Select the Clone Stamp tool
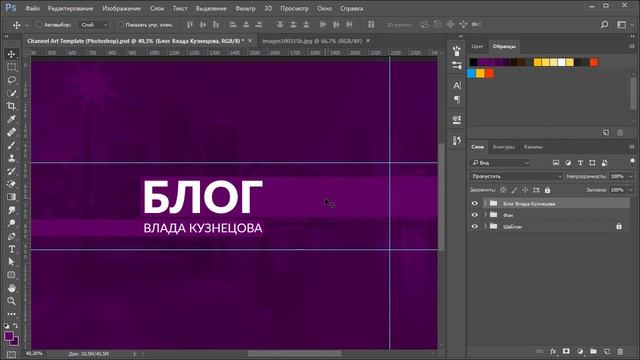 [x=11, y=158]
